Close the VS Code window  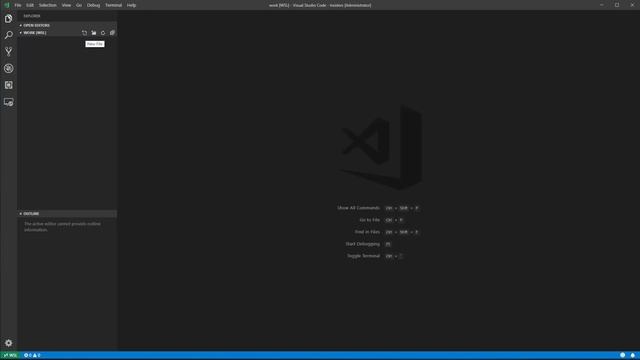click(632, 5)
